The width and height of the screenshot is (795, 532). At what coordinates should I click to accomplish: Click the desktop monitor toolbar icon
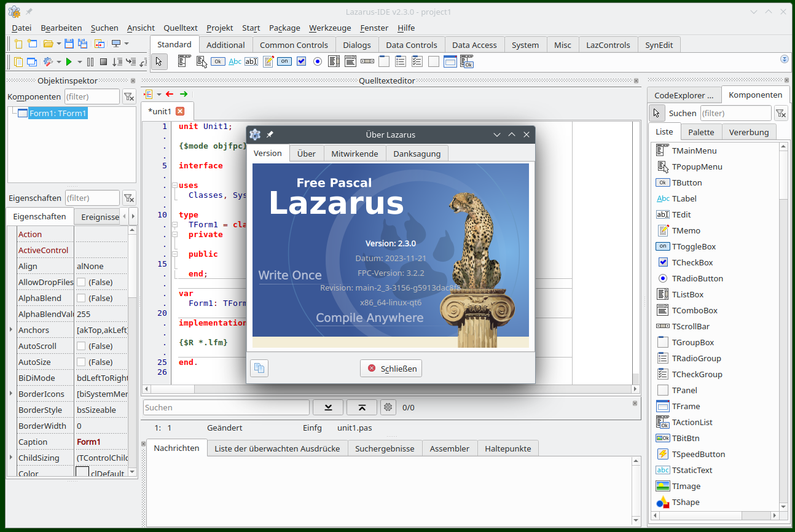coord(116,44)
